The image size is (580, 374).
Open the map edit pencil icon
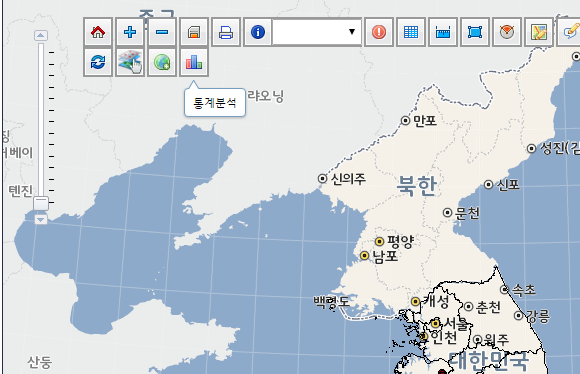[x=539, y=32]
